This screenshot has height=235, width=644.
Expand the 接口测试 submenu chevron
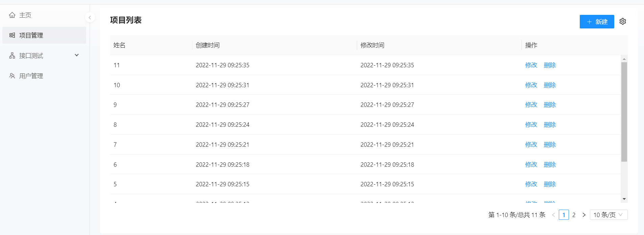[x=77, y=55]
